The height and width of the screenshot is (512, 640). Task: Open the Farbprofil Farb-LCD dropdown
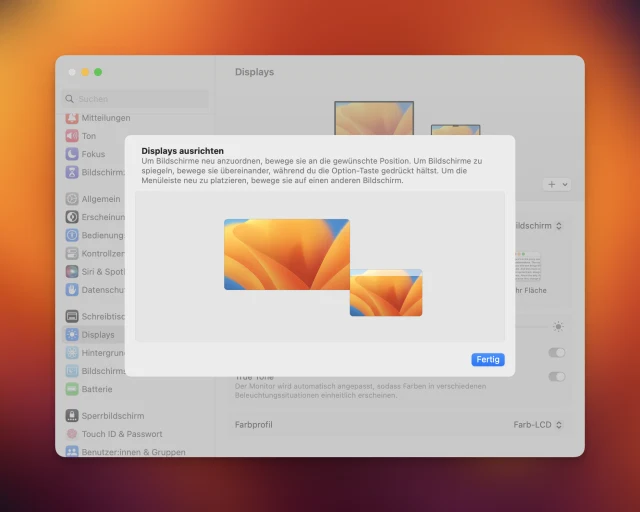537,425
